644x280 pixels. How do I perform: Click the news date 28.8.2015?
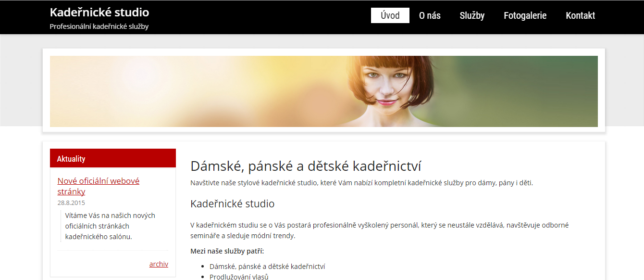coord(71,203)
